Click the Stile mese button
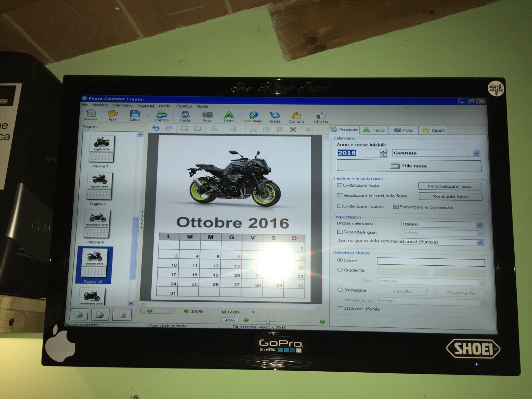The height and width of the screenshot is (399, 532). 409,166
